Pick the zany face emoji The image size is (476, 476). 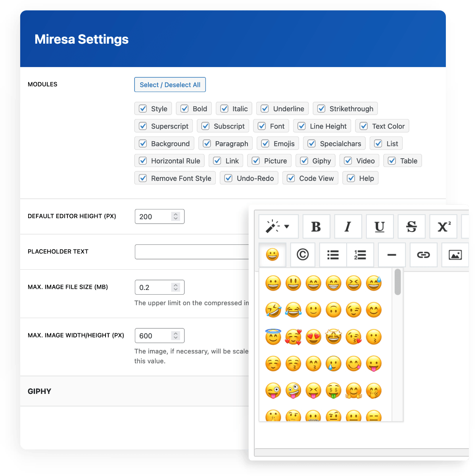point(293,391)
